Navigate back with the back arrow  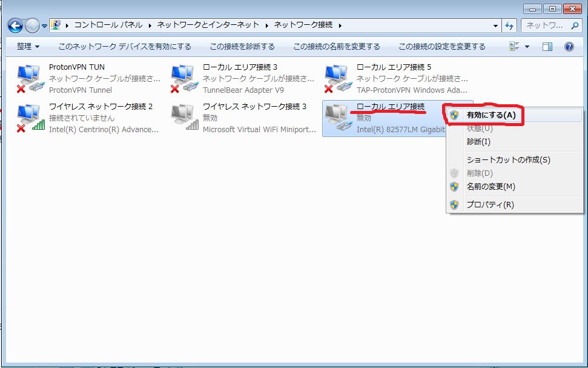tap(15, 26)
